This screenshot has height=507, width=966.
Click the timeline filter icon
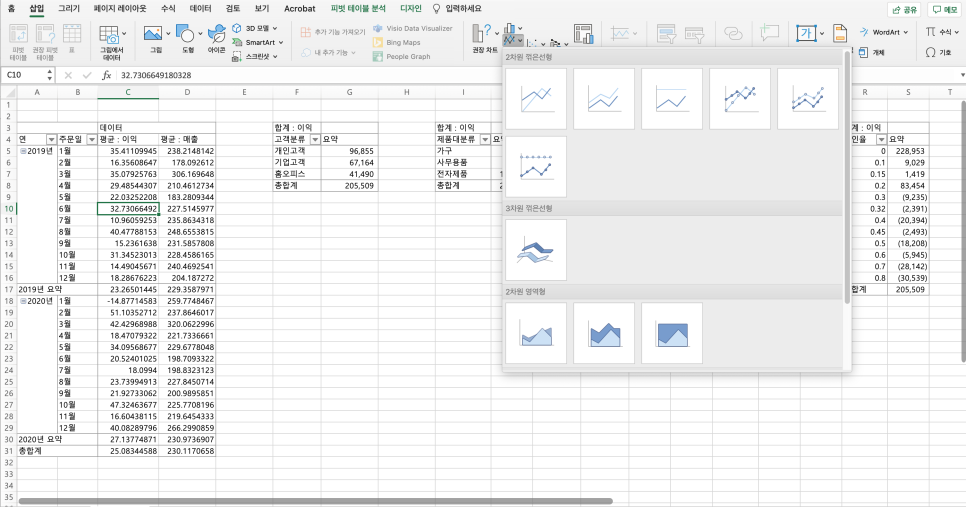[x=694, y=34]
